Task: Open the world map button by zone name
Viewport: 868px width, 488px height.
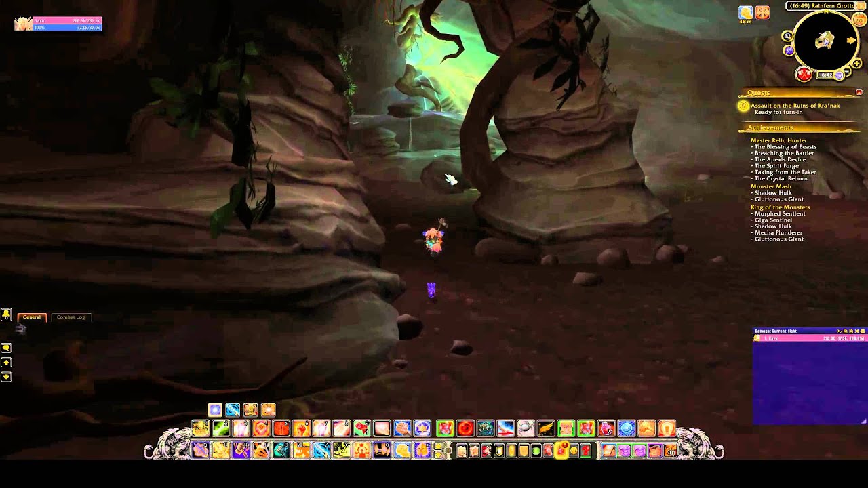Action: coord(861,5)
